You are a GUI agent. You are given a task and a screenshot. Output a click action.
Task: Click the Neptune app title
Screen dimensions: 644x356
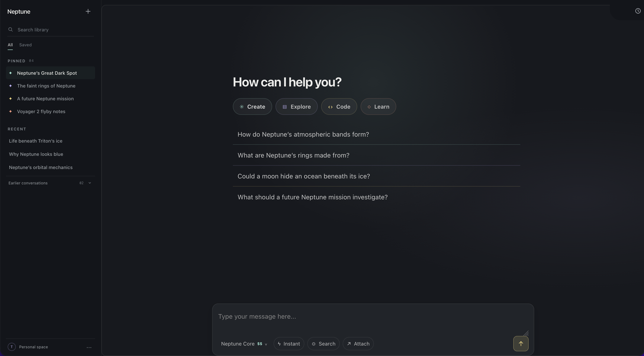(19, 12)
